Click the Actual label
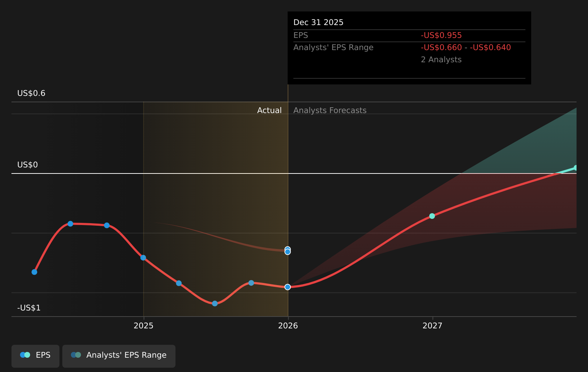The image size is (588, 372). 269,111
